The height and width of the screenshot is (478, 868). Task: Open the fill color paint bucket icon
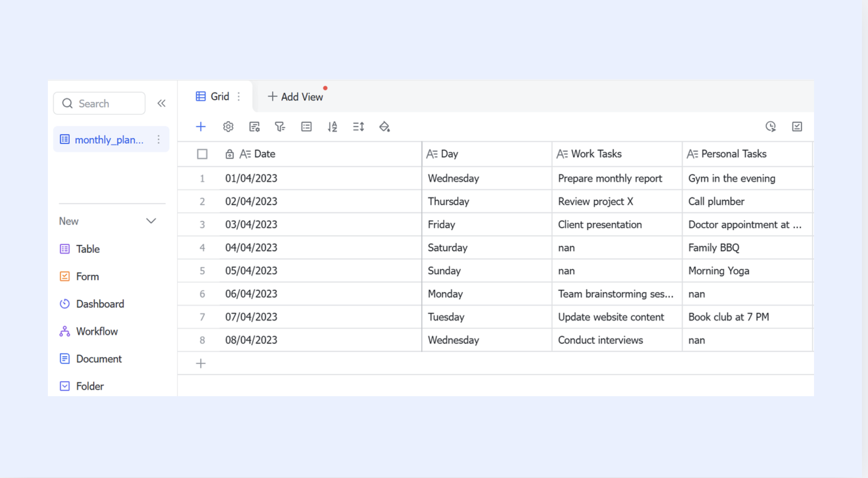(x=385, y=127)
